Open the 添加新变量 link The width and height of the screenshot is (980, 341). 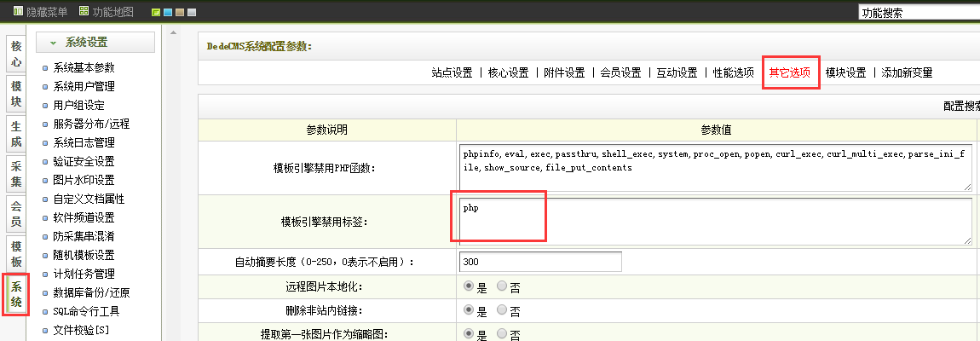tap(907, 72)
